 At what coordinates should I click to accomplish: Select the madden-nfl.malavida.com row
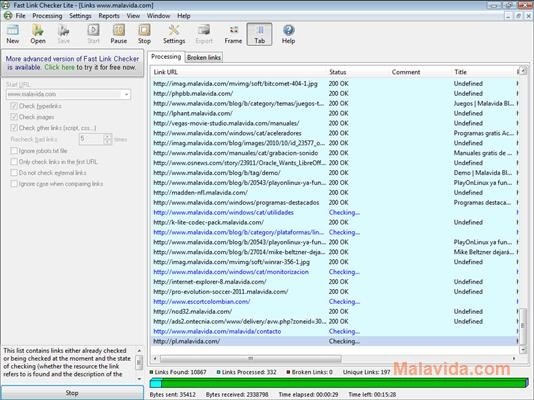(334, 192)
